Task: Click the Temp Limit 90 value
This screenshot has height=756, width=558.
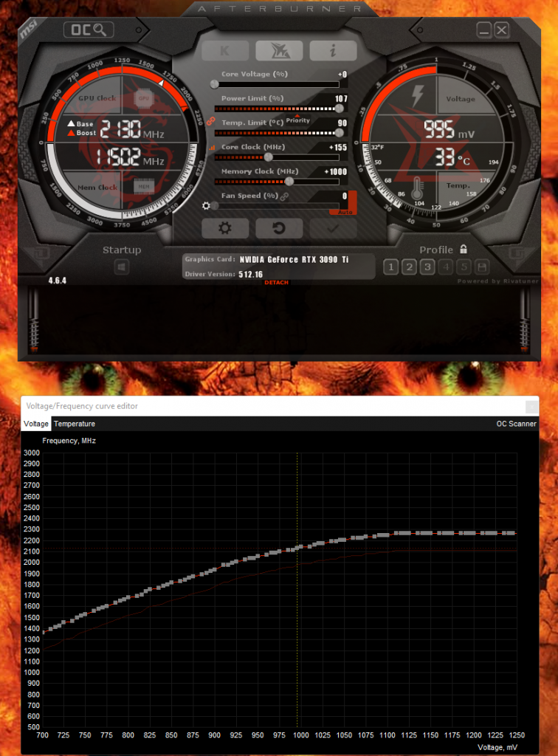Action: click(342, 123)
